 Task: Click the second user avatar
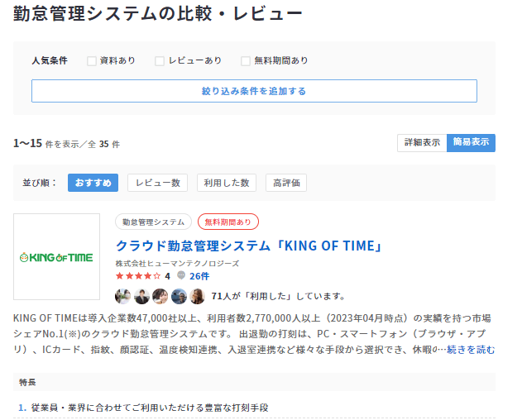(141, 296)
